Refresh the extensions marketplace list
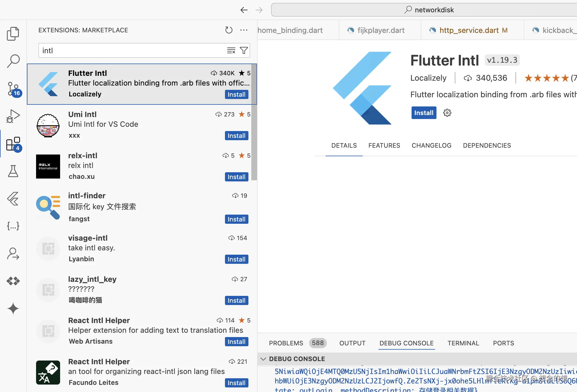Viewport: 577px width, 392px height. click(x=229, y=30)
